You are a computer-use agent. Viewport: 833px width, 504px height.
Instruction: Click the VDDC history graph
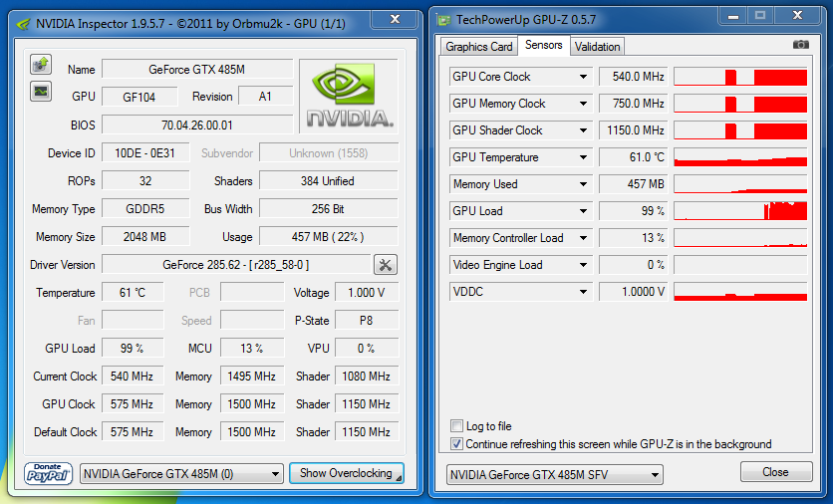[740, 292]
